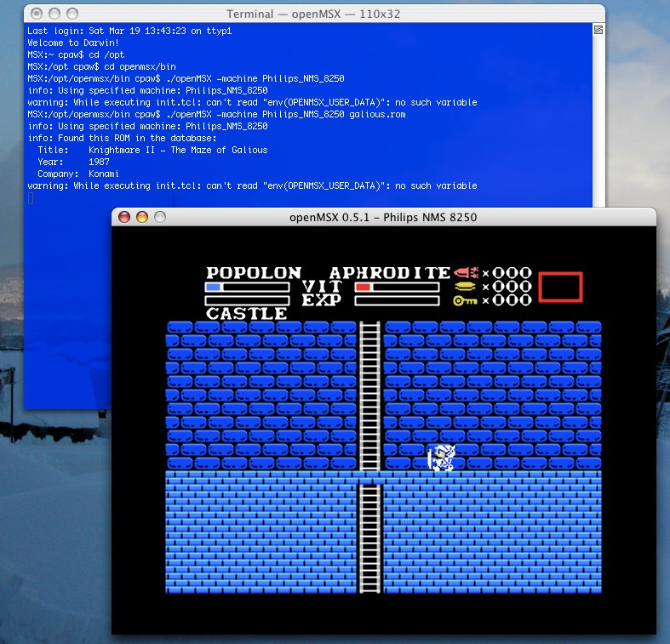Screen dimensions: 670x644
Task: Click Popolon's blue vitality bar
Action: [247, 288]
